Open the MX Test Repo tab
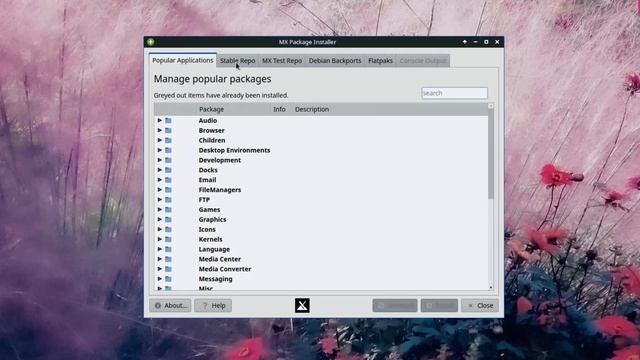The image size is (640, 360). coord(282,60)
